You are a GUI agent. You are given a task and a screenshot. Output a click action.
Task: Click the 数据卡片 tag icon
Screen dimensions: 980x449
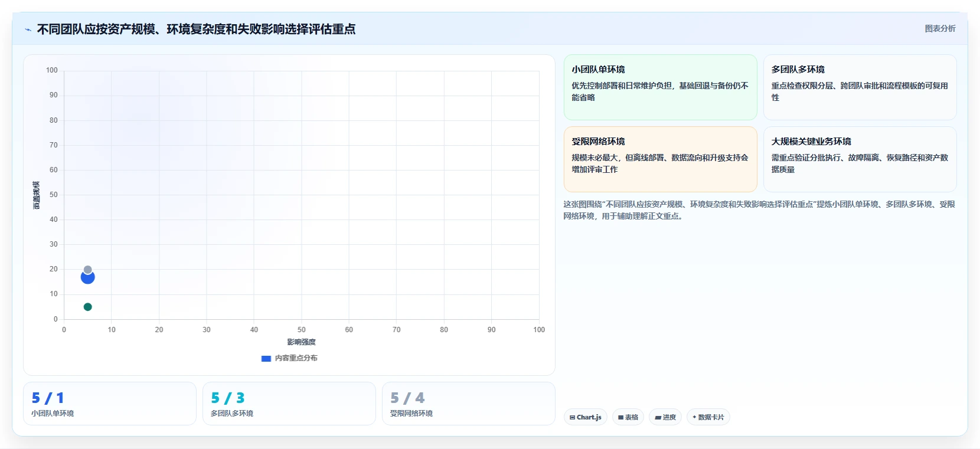[694, 417]
